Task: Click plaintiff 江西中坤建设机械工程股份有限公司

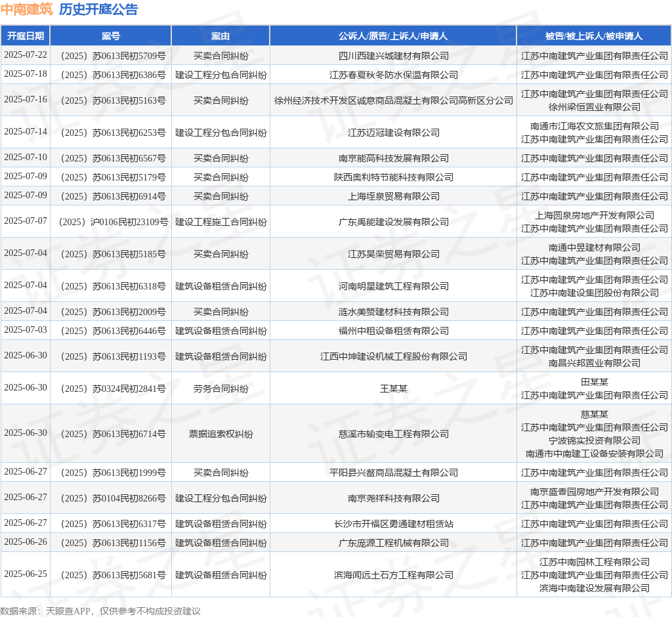Action: (394, 356)
